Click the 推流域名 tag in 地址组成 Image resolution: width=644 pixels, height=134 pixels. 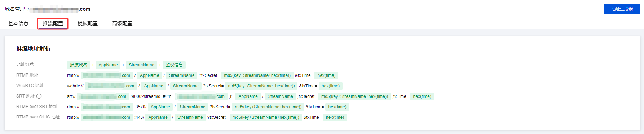pyautogui.click(x=79, y=65)
